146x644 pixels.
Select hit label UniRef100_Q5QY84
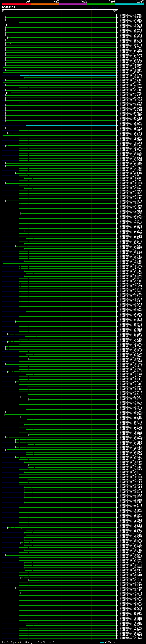point(131,575)
